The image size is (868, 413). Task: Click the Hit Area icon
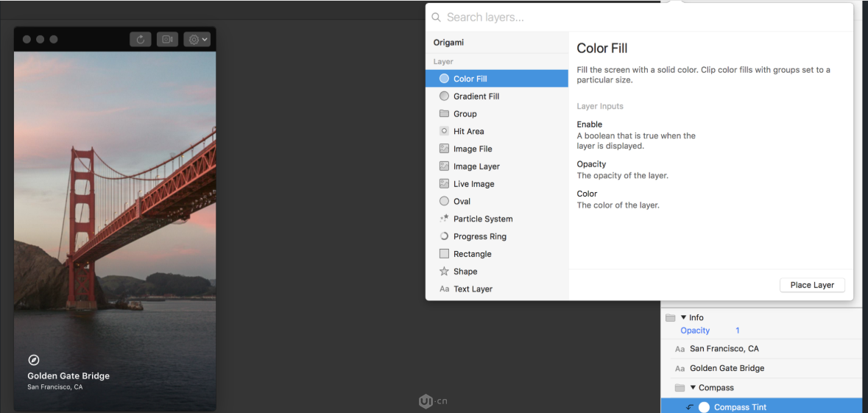[444, 131]
